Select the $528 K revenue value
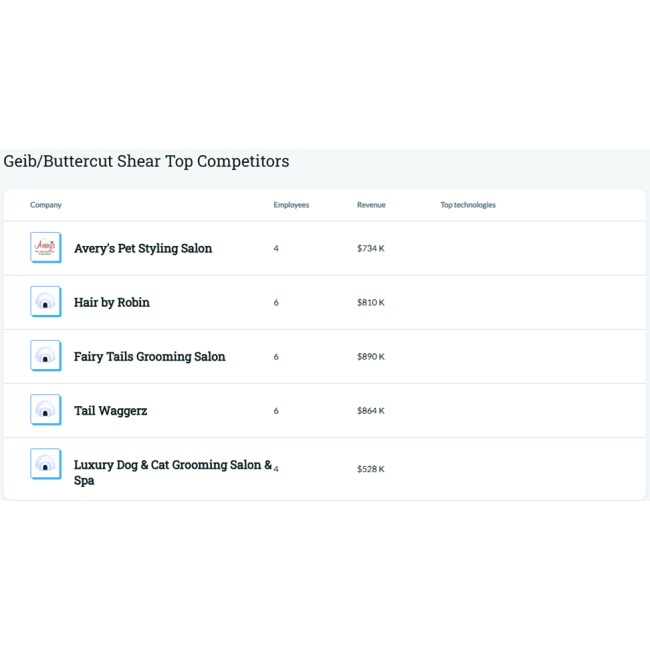The width and height of the screenshot is (650, 650). tap(371, 468)
